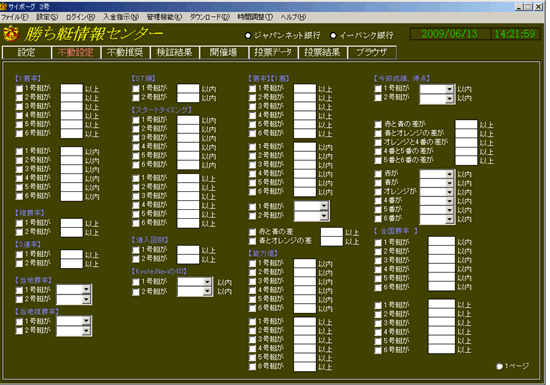
Task: Click the 【能力値】 section heading
Action: pyautogui.click(x=263, y=253)
